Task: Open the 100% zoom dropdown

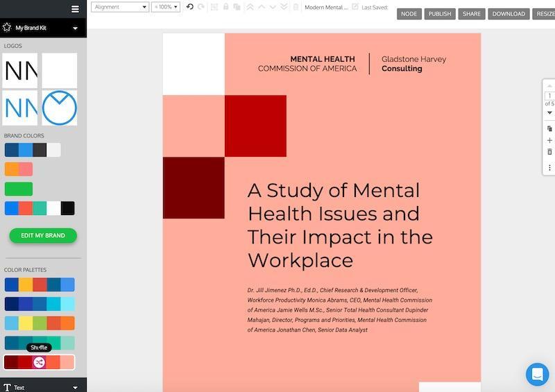Action: (166, 7)
